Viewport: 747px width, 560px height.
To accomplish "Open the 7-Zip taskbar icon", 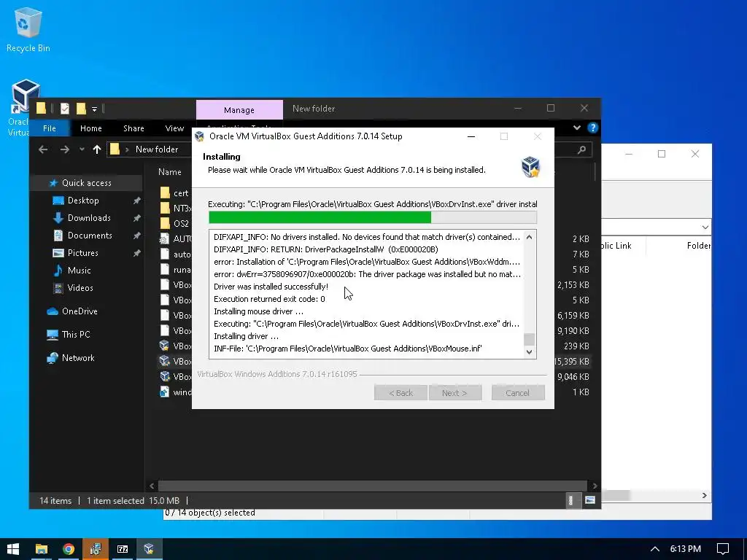I will [x=123, y=549].
